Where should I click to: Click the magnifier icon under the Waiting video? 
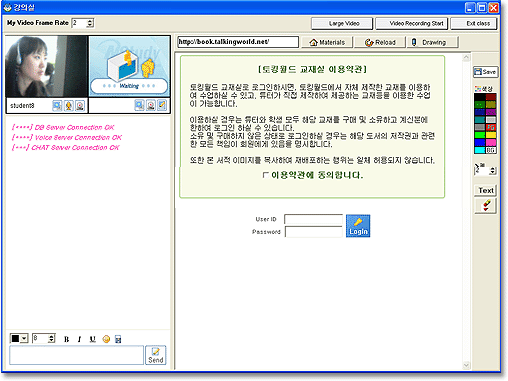(139, 105)
